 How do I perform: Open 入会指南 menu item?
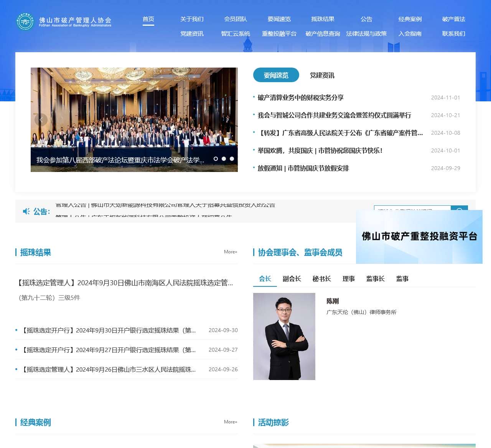pyautogui.click(x=410, y=34)
